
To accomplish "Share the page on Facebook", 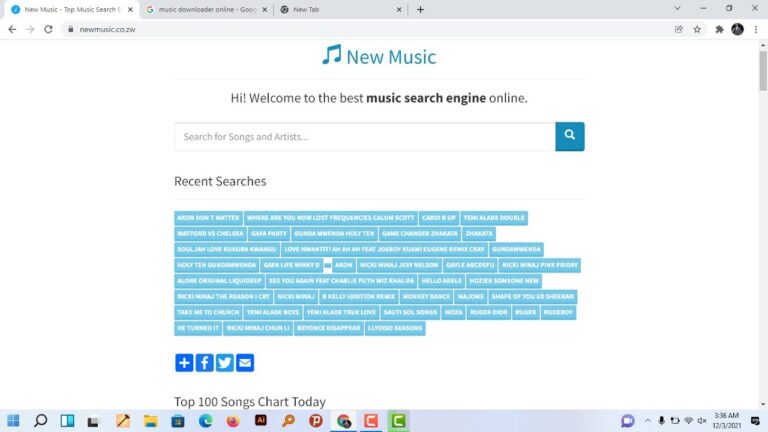I will (x=204, y=363).
